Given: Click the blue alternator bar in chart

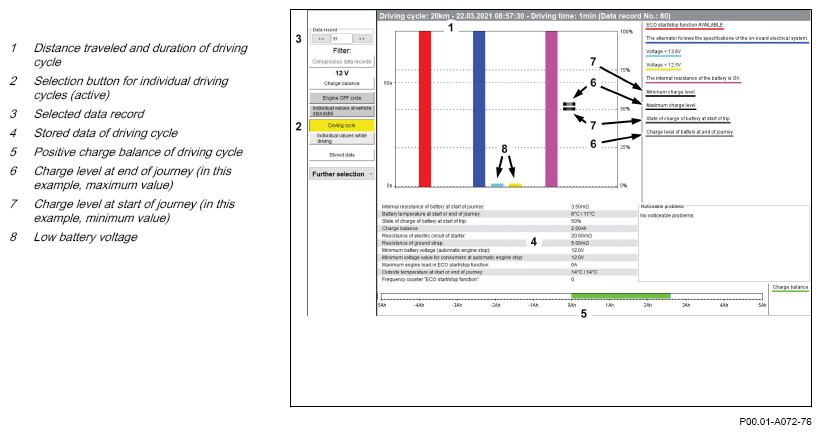Looking at the screenshot, I should tap(479, 109).
